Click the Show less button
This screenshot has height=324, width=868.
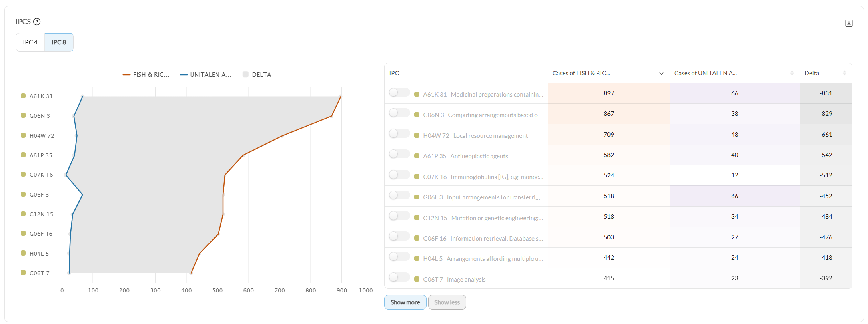[447, 302]
